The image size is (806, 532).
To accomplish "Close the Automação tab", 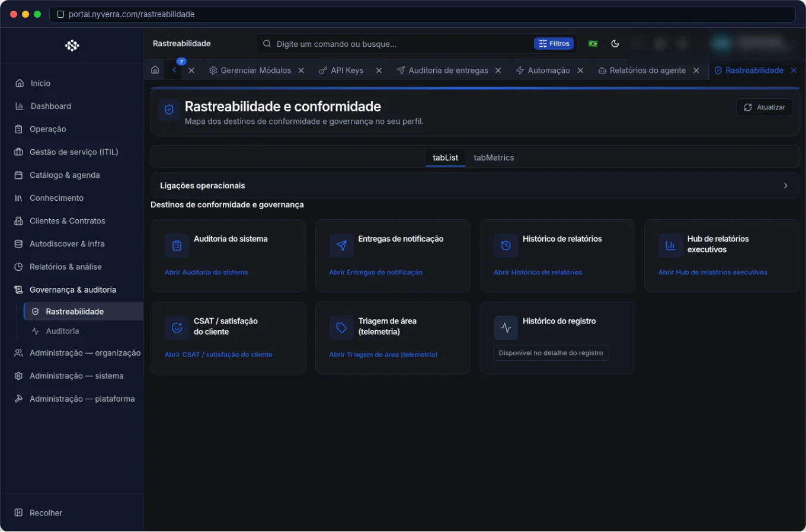I will [x=580, y=70].
